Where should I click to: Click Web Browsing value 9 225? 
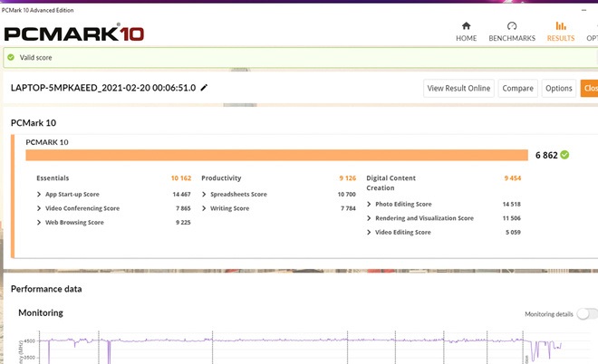(183, 223)
